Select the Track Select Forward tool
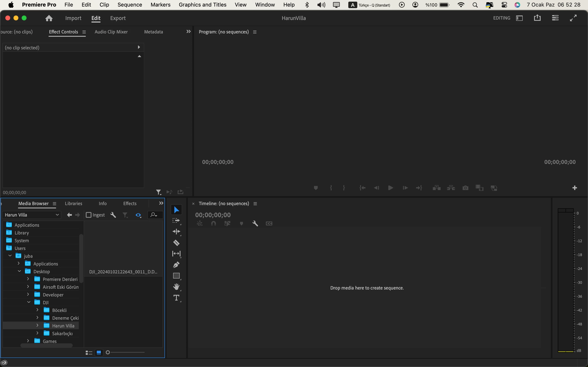588x367 pixels. coord(176,221)
